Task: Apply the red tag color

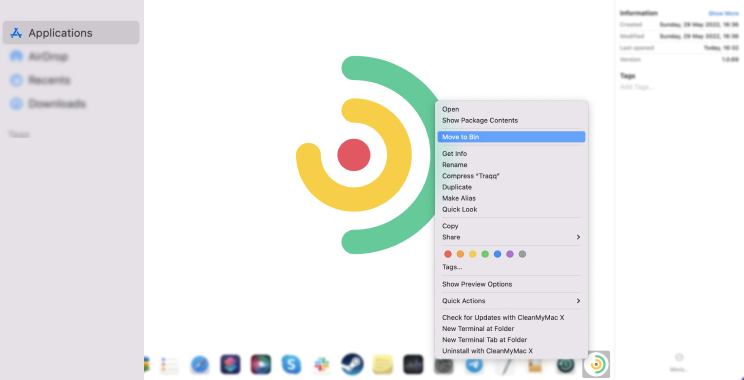Action: (x=448, y=254)
